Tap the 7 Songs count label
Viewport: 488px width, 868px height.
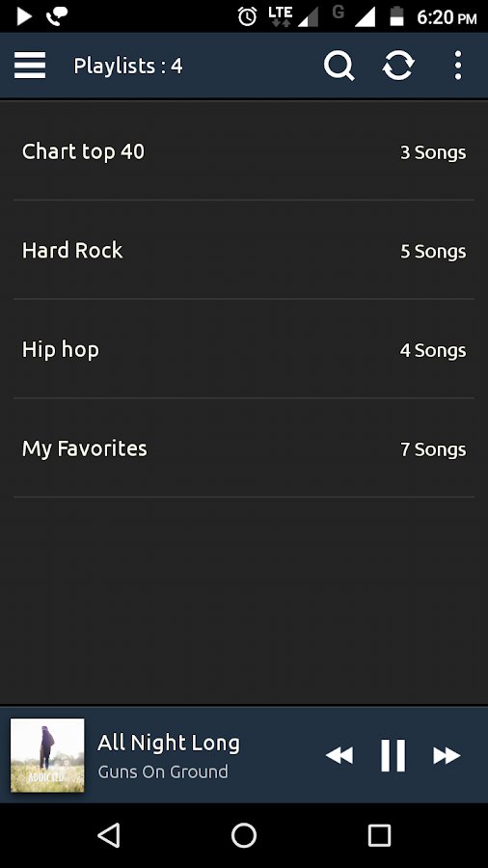pos(433,449)
